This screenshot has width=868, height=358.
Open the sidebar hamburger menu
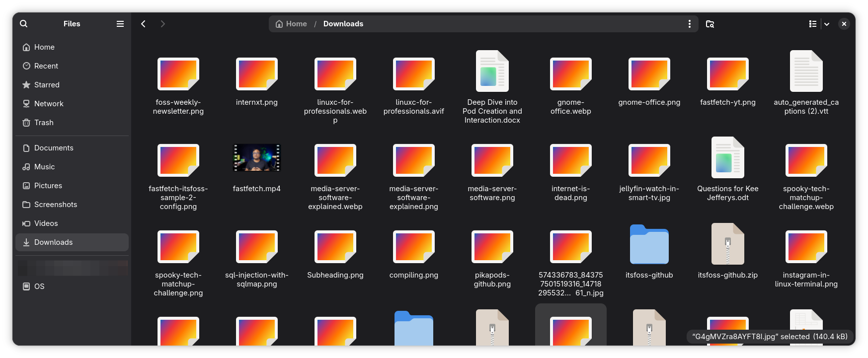pyautogui.click(x=120, y=24)
